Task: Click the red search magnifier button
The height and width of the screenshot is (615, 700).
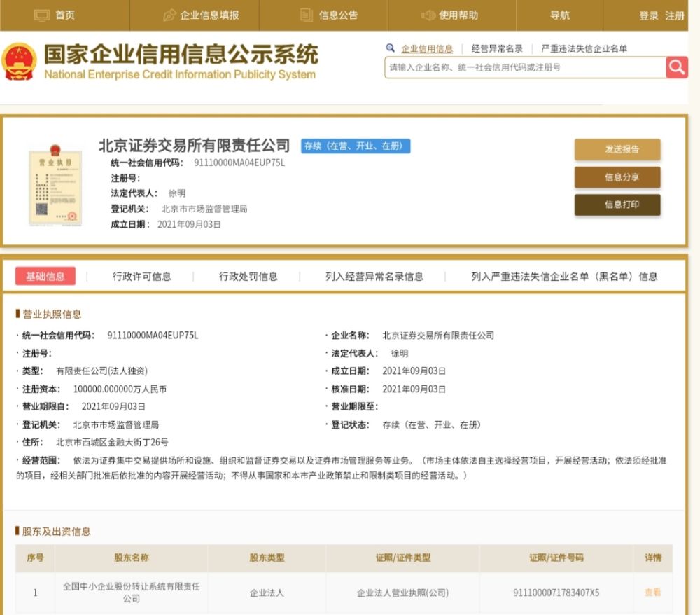Action: pyautogui.click(x=676, y=67)
